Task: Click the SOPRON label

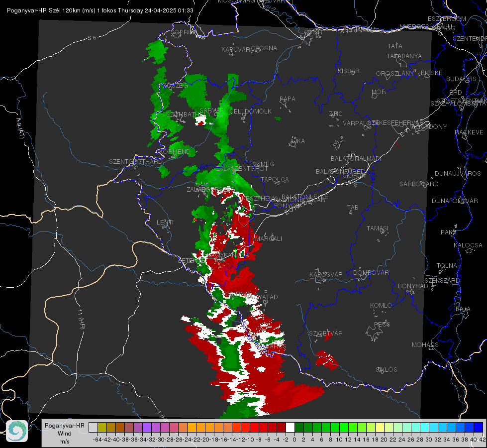Action: point(184,32)
